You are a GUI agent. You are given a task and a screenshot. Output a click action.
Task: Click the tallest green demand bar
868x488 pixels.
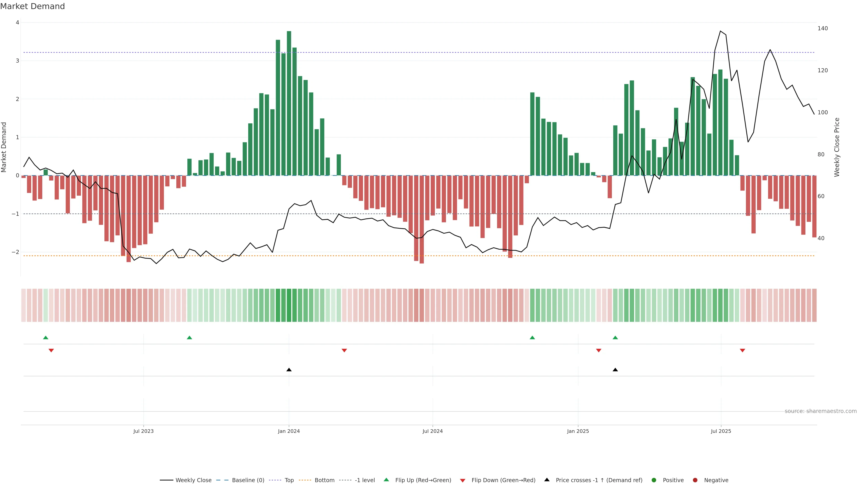[289, 101]
